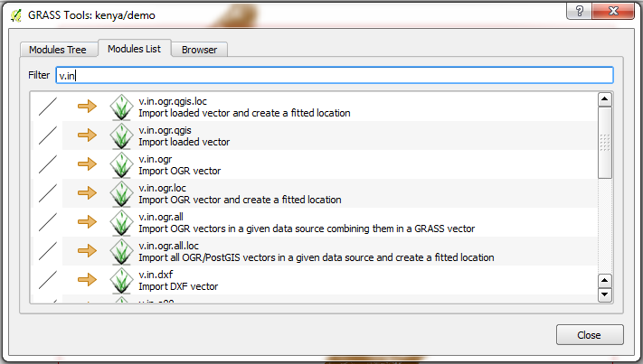Viewport: 643px width, 364px height.
Task: Click the GRASS icon beside v.in.ogr Import OGR vector
Action: coord(121,165)
